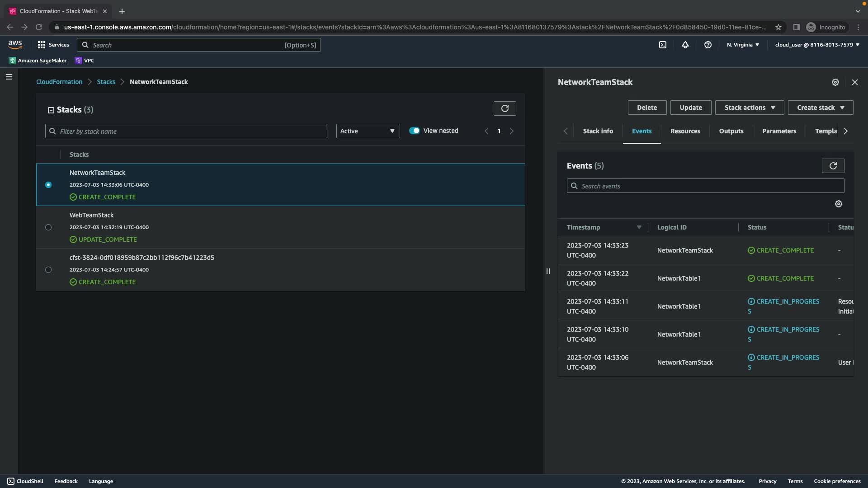
Task: Open the N. Virginia region selector
Action: [x=743, y=45]
